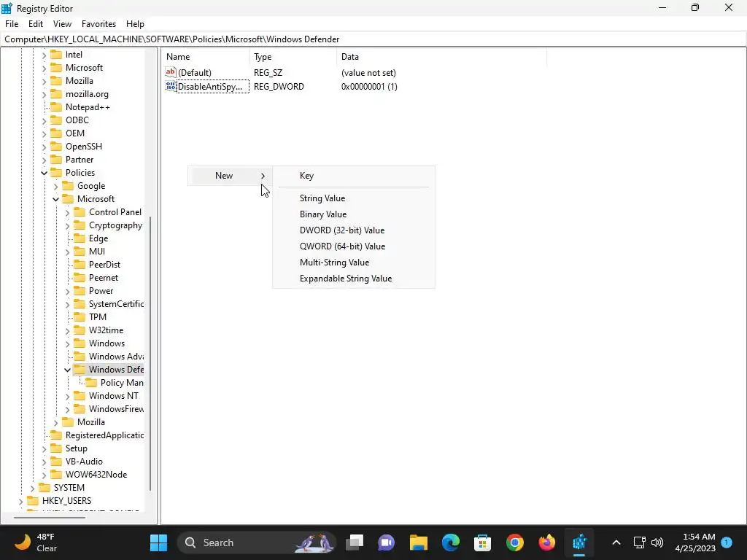The height and width of the screenshot is (560, 747).
Task: Click the taskbar Search box
Action: tap(258, 542)
